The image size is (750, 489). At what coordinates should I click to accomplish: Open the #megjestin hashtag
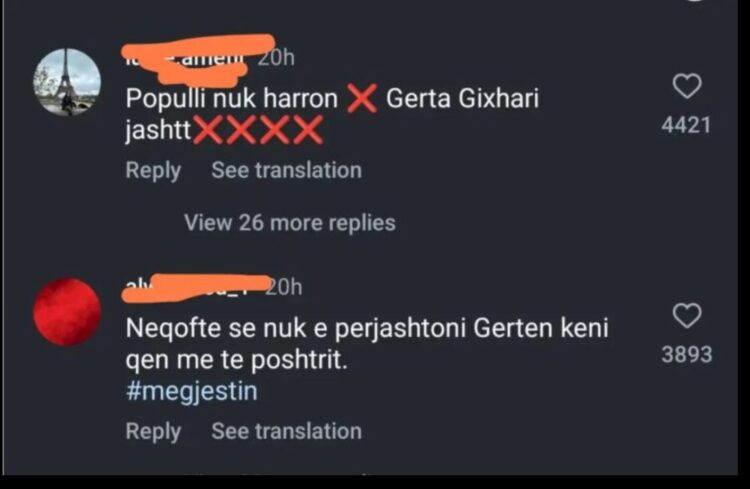coord(192,391)
